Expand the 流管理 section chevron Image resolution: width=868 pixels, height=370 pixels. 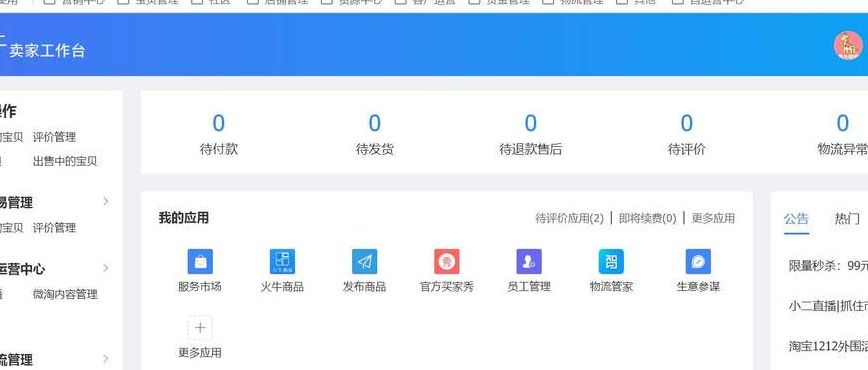coord(106,359)
